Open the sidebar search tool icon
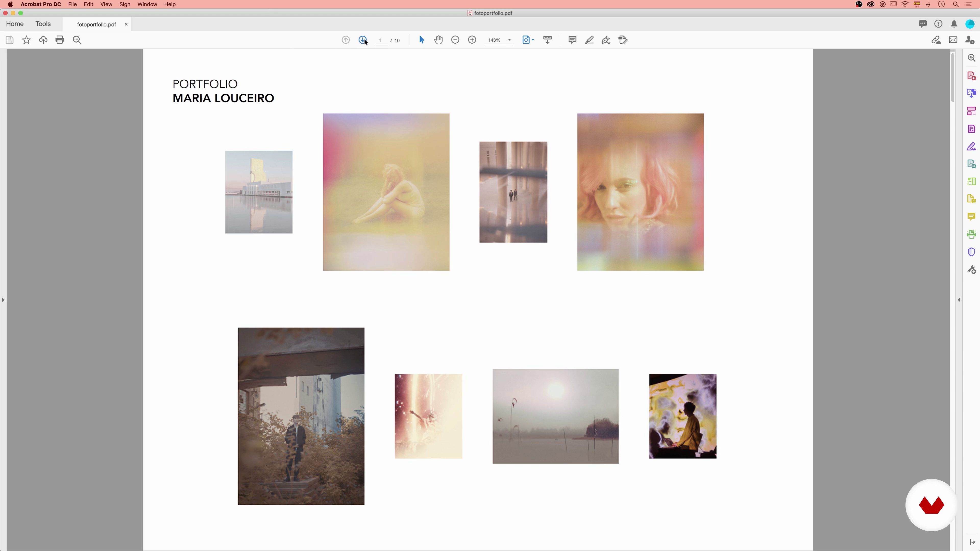980x551 pixels. tap(972, 58)
